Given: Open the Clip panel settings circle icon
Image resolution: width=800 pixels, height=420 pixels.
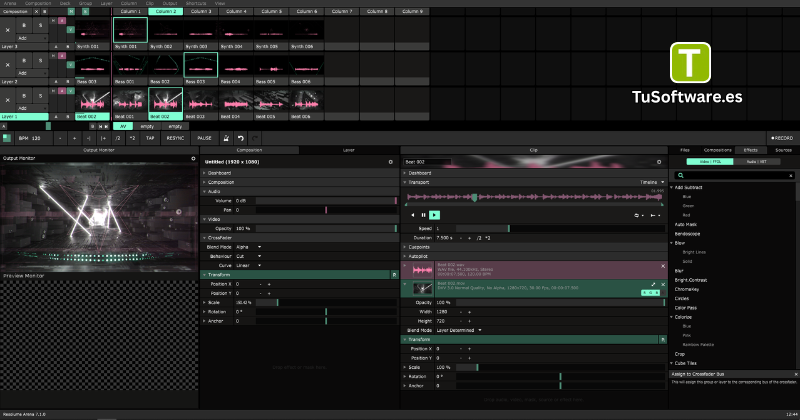Looking at the screenshot, I should [659, 162].
